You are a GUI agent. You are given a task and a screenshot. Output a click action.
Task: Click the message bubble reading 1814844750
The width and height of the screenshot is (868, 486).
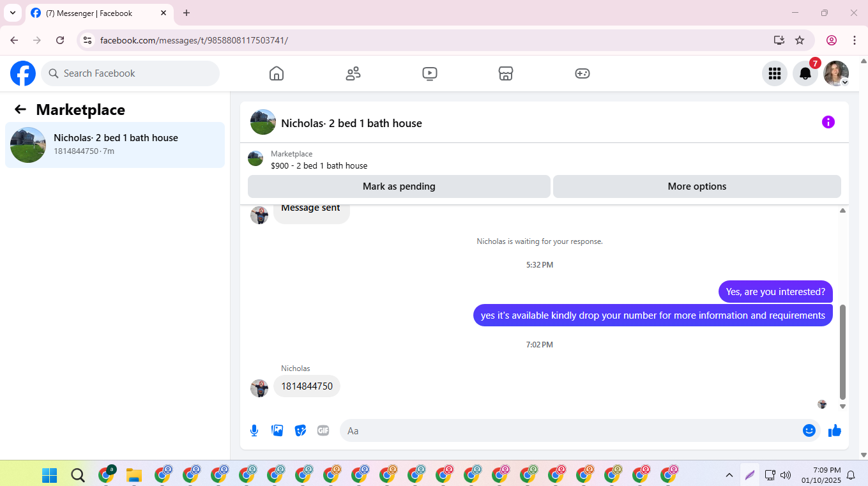307,386
